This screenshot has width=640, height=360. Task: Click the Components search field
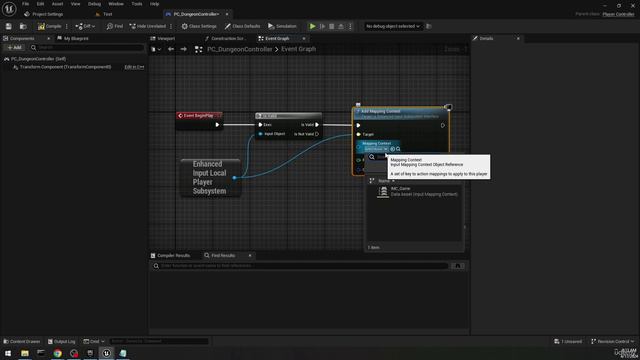[x=87, y=47]
